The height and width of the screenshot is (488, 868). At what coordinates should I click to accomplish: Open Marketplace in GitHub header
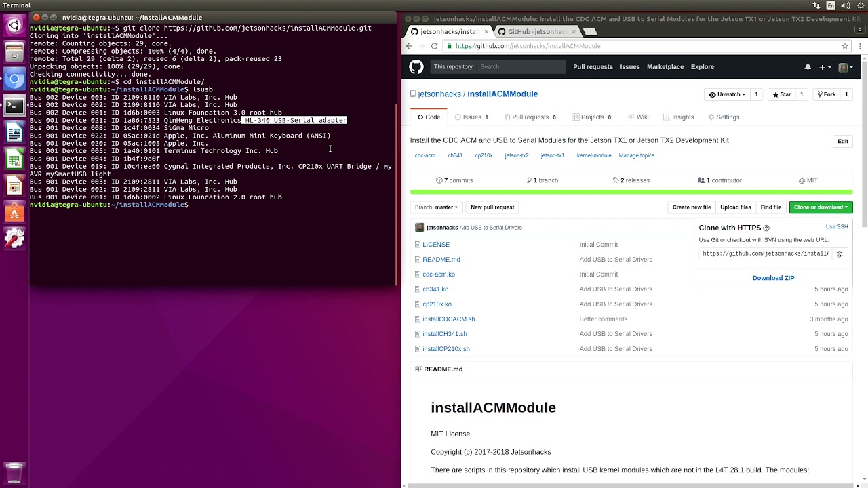[665, 67]
